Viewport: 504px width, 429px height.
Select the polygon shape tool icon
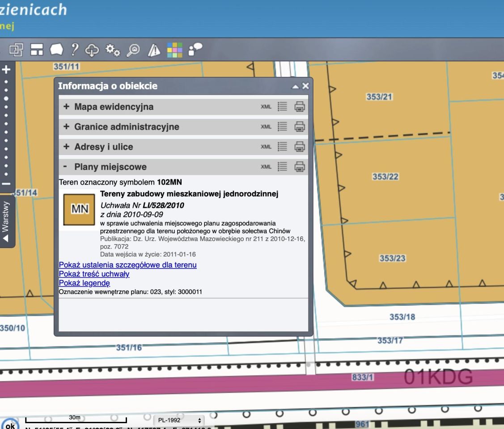(x=57, y=50)
